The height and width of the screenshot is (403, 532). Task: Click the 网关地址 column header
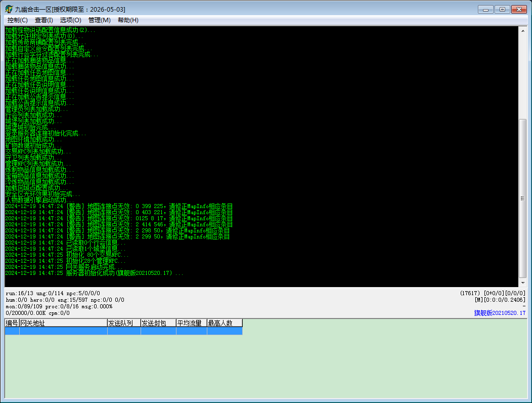click(63, 323)
